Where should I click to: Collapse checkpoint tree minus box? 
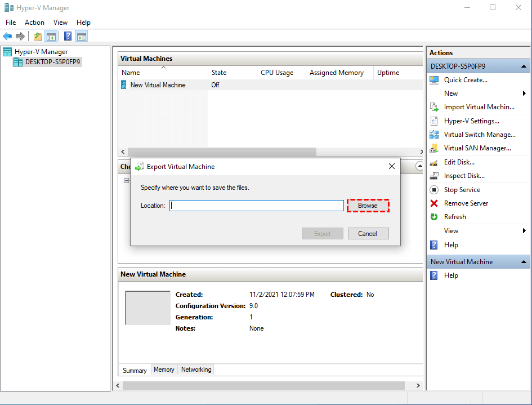pyautogui.click(x=126, y=181)
